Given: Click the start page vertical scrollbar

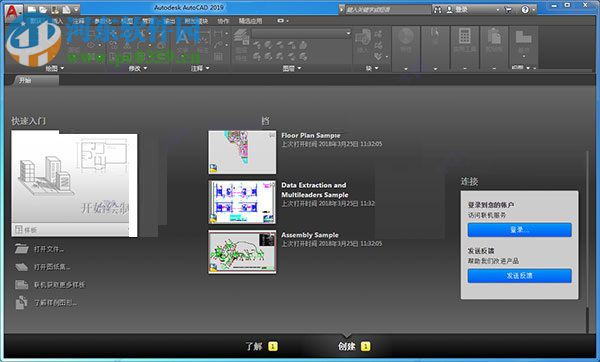Looking at the screenshot, I should point(588,241).
